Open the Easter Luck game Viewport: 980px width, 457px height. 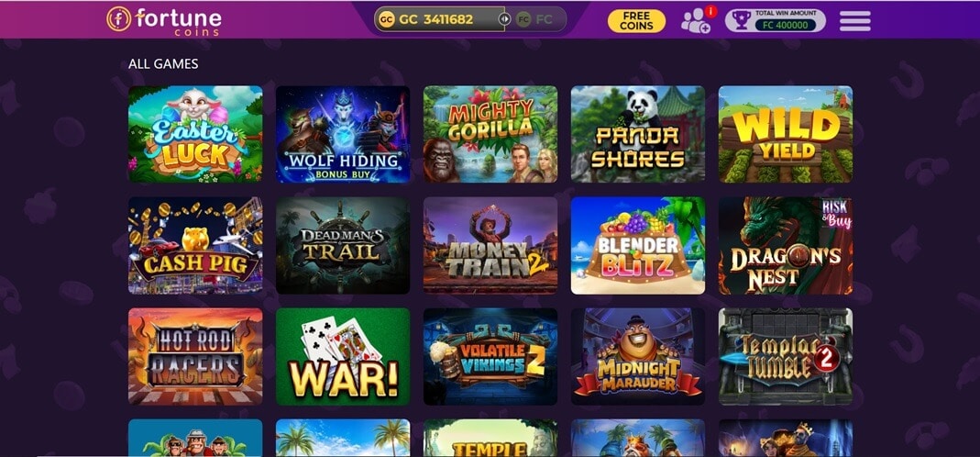point(195,134)
